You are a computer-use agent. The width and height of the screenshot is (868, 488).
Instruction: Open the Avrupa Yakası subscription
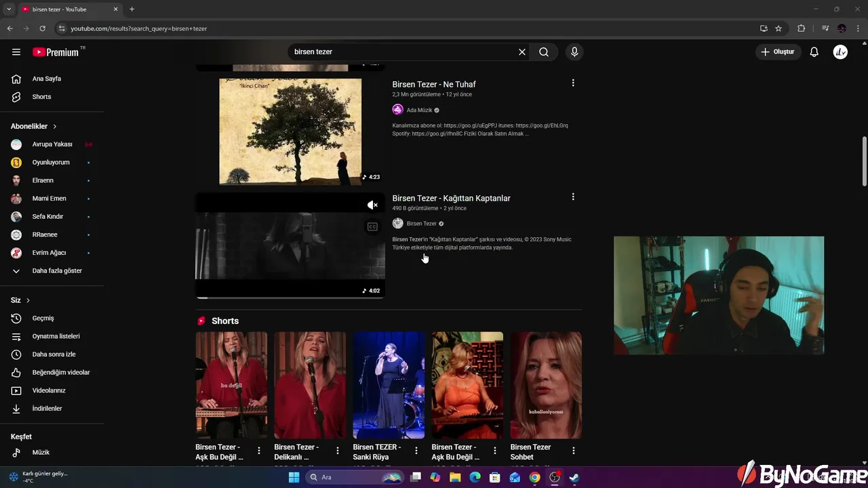(52, 144)
